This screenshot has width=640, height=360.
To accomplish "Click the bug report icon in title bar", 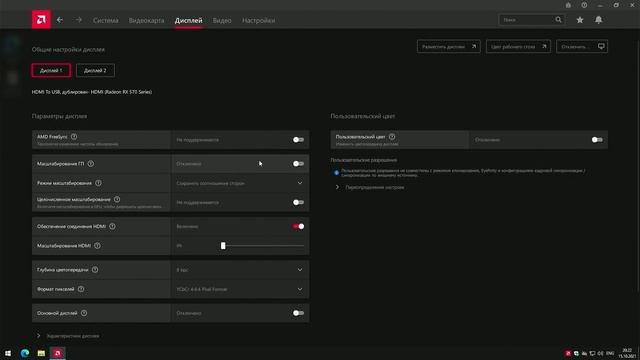I will [568, 5].
